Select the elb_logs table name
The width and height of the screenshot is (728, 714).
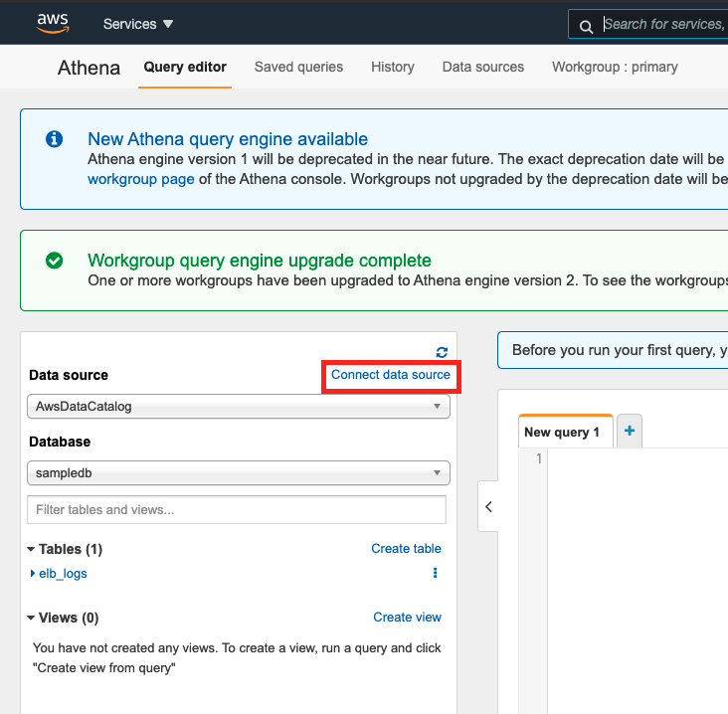coord(63,574)
